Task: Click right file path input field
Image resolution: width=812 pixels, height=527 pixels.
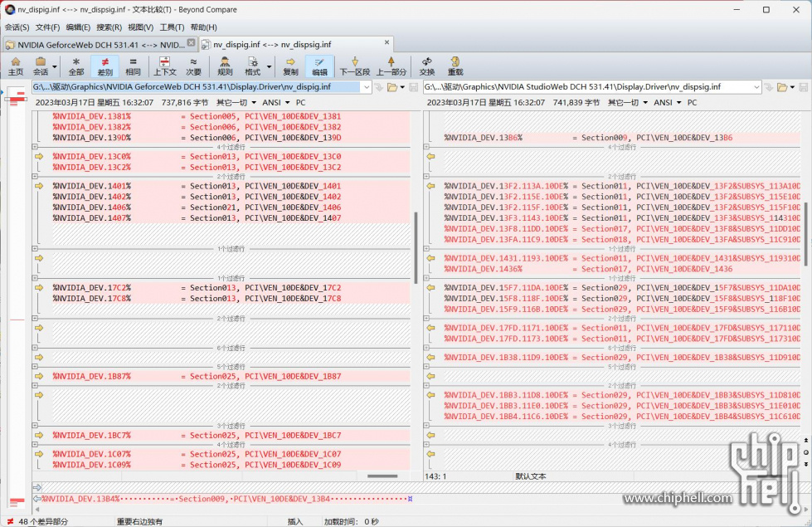Action: click(587, 87)
